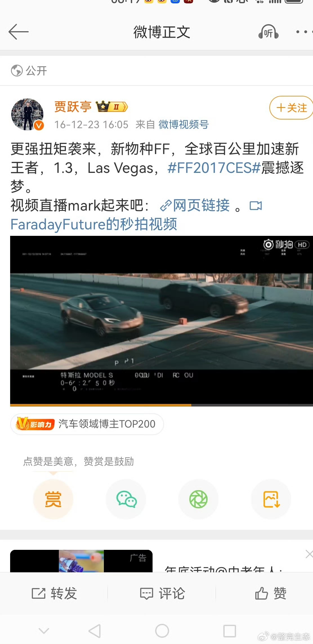Viewport: 313px width, 644px height.
Task: Toggle follow with the +关注 button
Action: tap(292, 108)
